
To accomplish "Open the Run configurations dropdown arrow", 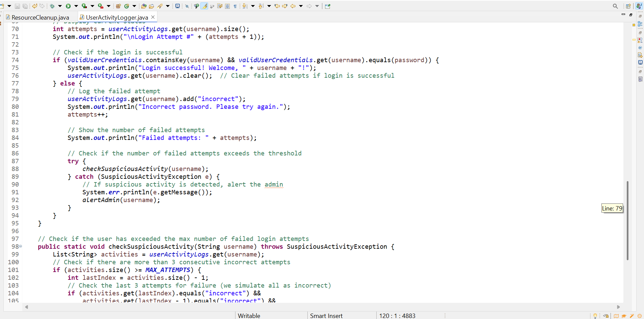I will [x=76, y=6].
